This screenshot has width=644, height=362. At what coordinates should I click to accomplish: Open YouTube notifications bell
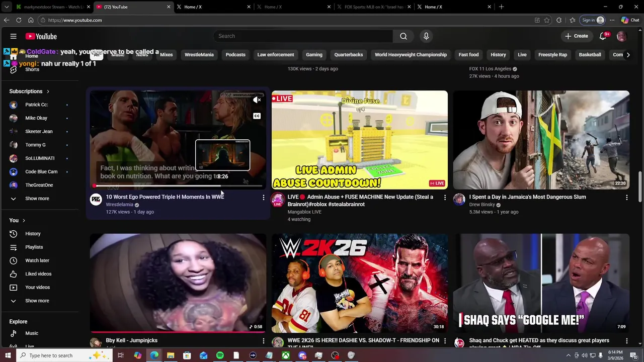tap(603, 36)
